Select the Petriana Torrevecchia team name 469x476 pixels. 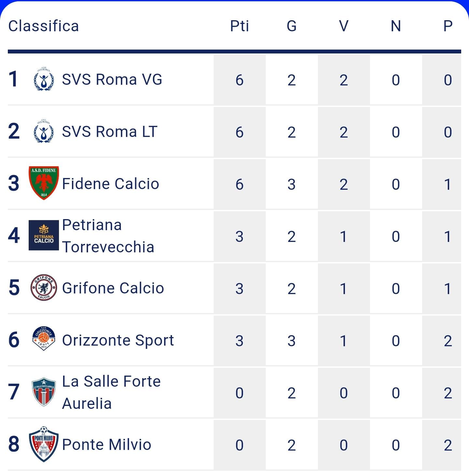click(x=108, y=236)
